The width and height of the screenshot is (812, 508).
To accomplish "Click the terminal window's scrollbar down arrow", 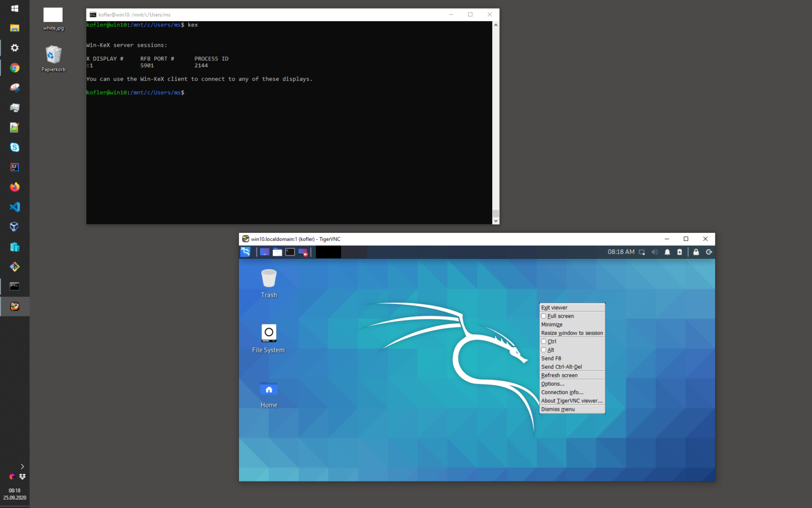I will tap(495, 220).
